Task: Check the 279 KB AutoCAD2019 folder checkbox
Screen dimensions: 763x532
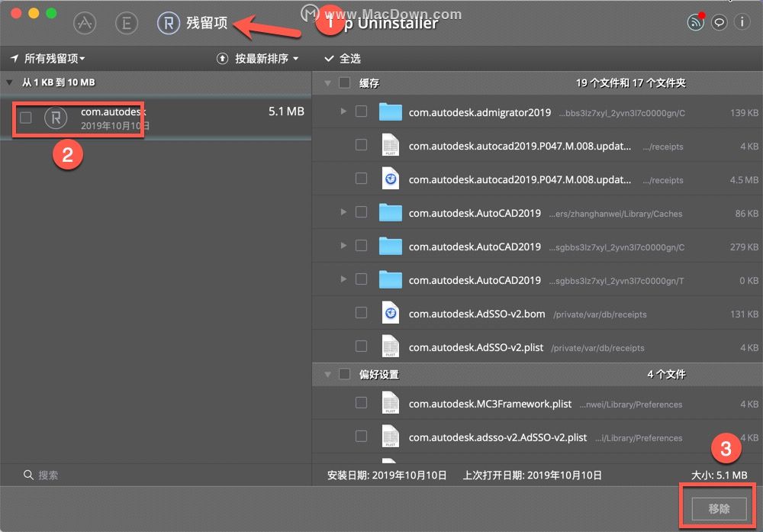Action: (361, 246)
